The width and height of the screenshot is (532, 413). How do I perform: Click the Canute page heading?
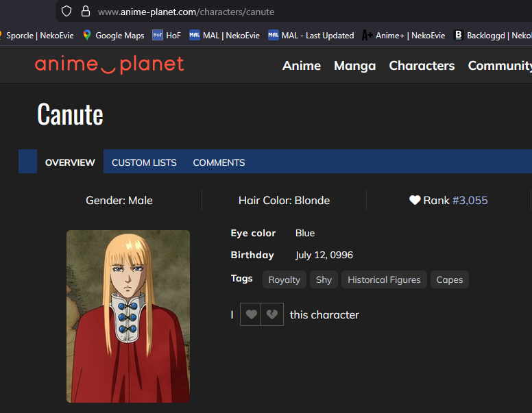pos(70,114)
